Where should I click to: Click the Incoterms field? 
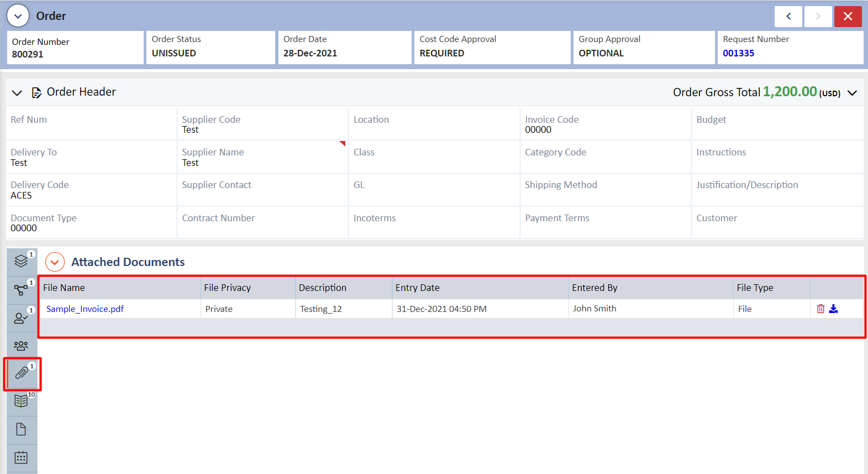click(434, 222)
